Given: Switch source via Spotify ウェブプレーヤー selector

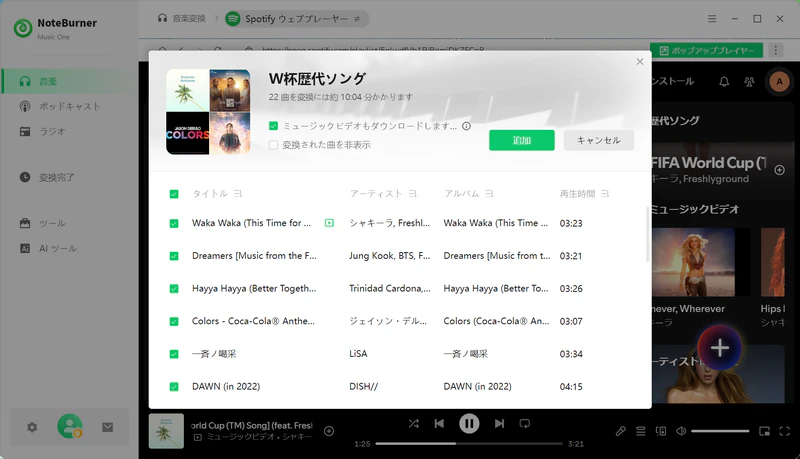Looking at the screenshot, I should pos(296,19).
